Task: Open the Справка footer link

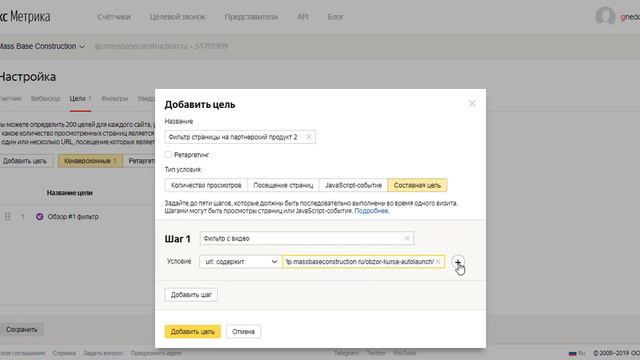Action: click(x=64, y=353)
